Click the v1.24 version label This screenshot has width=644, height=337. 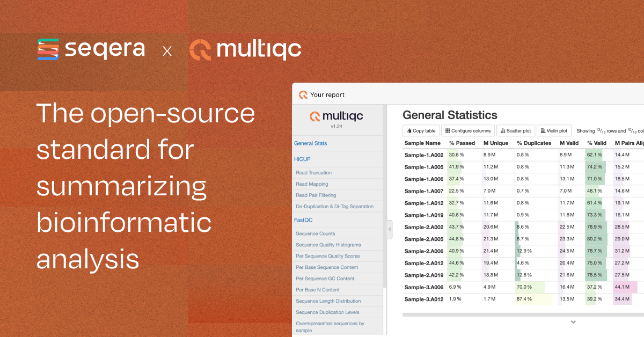[336, 126]
